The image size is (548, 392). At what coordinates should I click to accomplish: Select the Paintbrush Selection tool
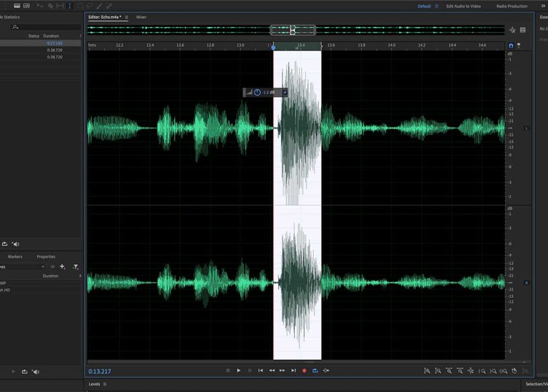99,6
